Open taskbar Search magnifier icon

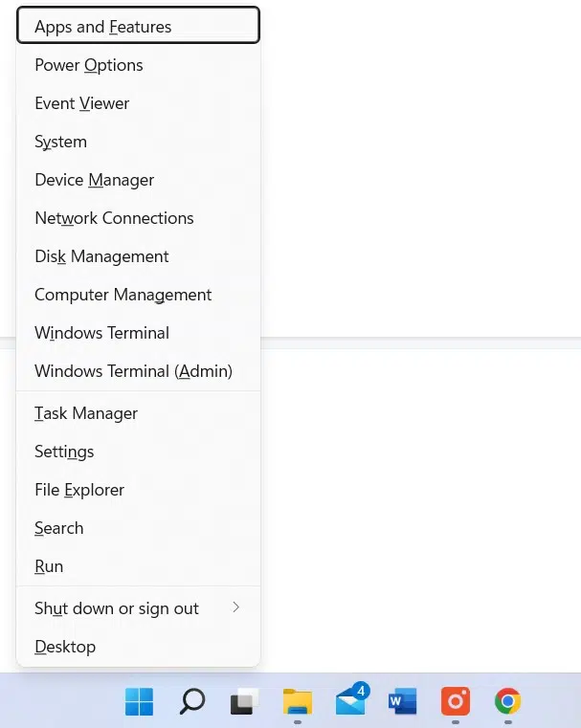coord(191,702)
